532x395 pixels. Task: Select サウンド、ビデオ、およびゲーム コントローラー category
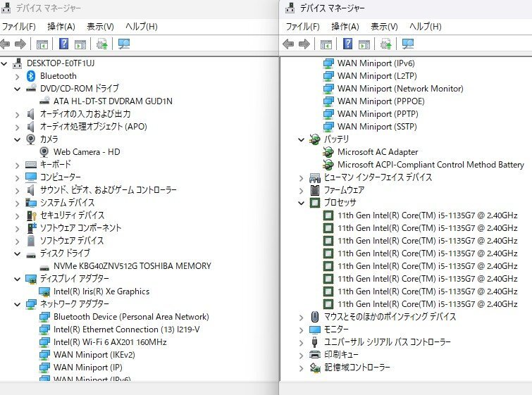pos(109,190)
